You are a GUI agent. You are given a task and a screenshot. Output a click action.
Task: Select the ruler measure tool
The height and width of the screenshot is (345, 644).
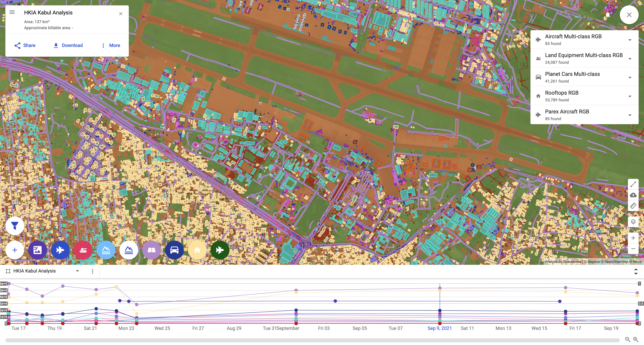[633, 206]
